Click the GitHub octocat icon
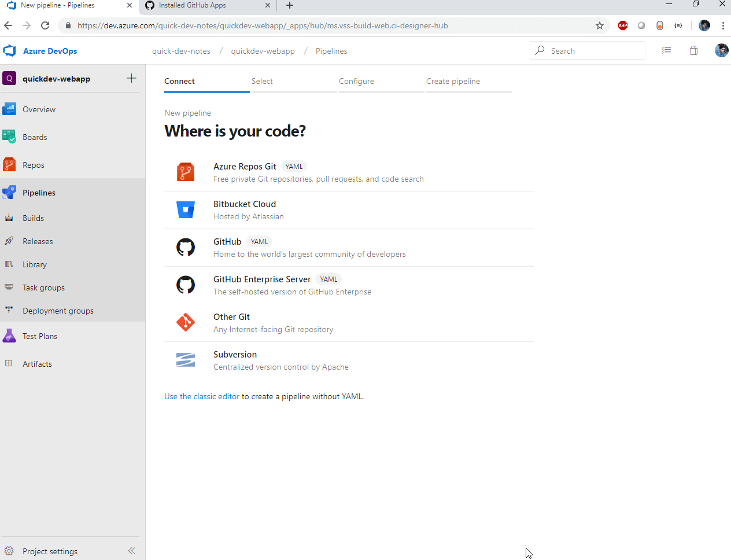Viewport: 731px width, 560px height. [x=186, y=248]
